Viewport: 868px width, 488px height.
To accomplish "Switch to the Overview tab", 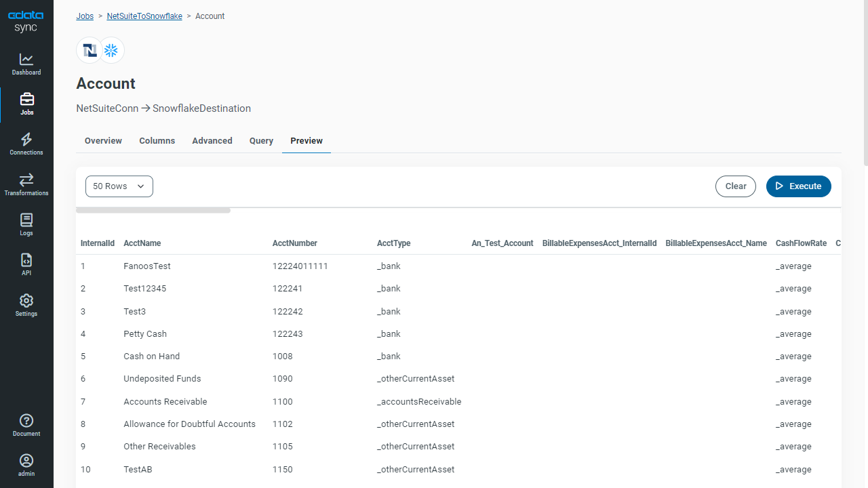I will point(103,141).
